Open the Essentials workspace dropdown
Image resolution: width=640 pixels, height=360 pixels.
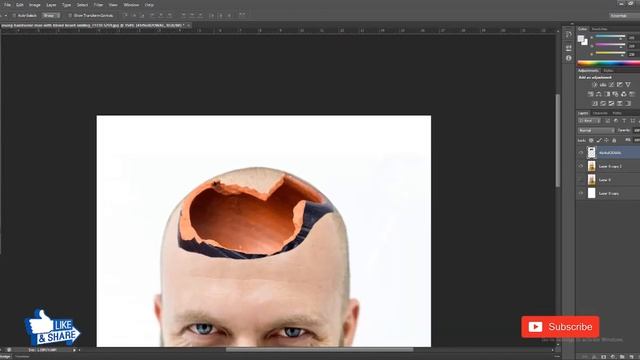624,16
